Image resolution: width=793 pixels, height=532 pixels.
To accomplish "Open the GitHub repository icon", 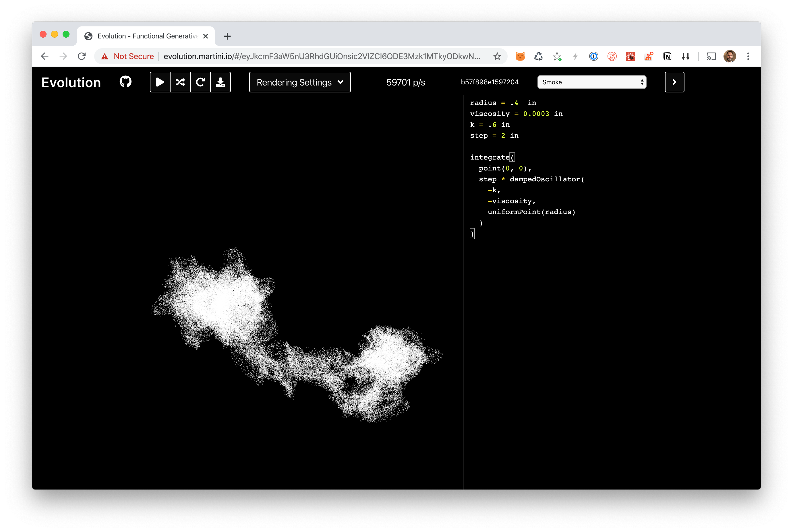I will (125, 82).
